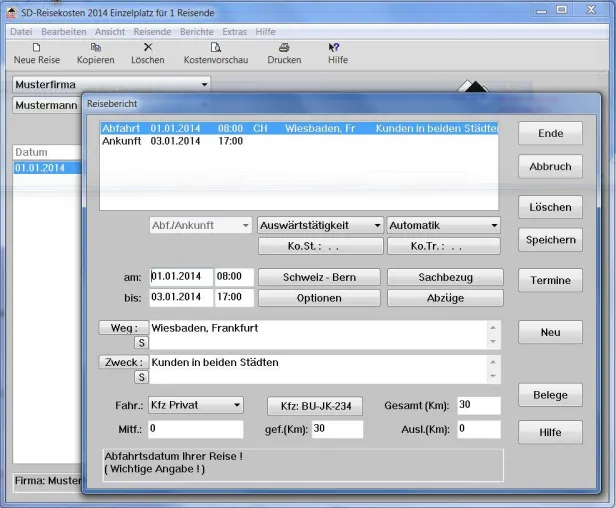616x508 pixels.
Task: Click up arrow of Zweck field scrollbar
Action: pos(493,362)
